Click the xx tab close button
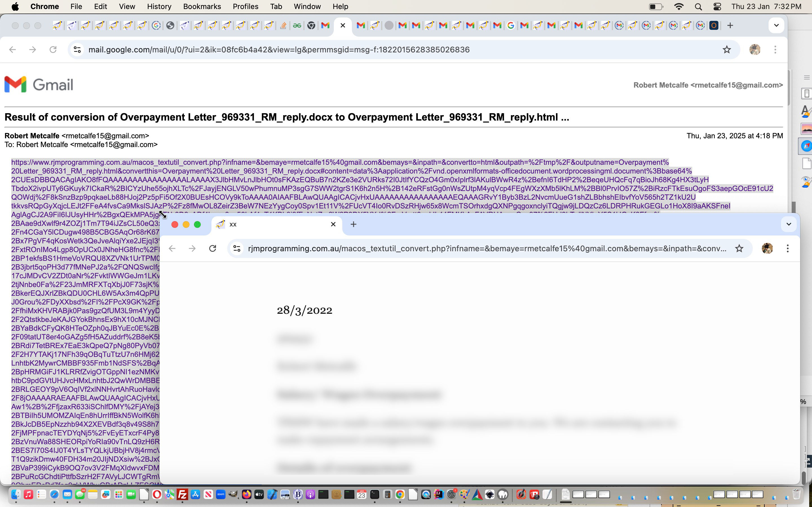The image size is (812, 507). [334, 224]
